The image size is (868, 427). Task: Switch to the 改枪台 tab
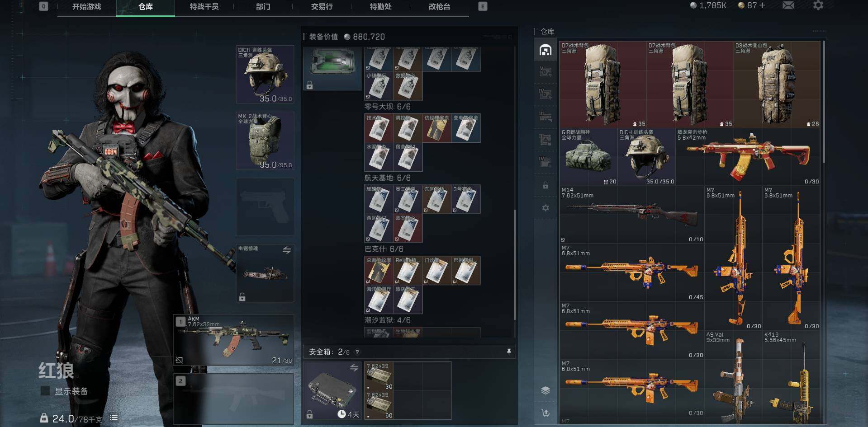point(440,7)
